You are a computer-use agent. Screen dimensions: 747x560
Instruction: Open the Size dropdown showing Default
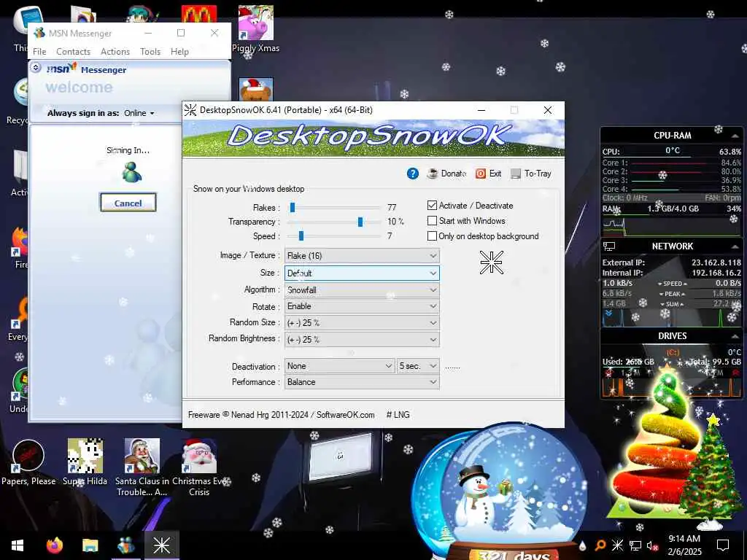click(x=362, y=273)
